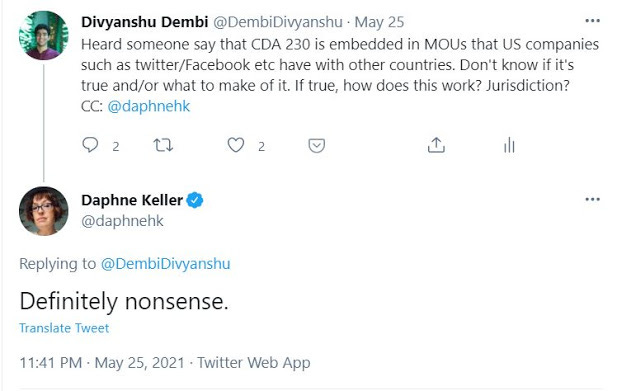Save tweet with the Pocket icon
Image resolution: width=617 pixels, height=391 pixels.
pos(316,145)
